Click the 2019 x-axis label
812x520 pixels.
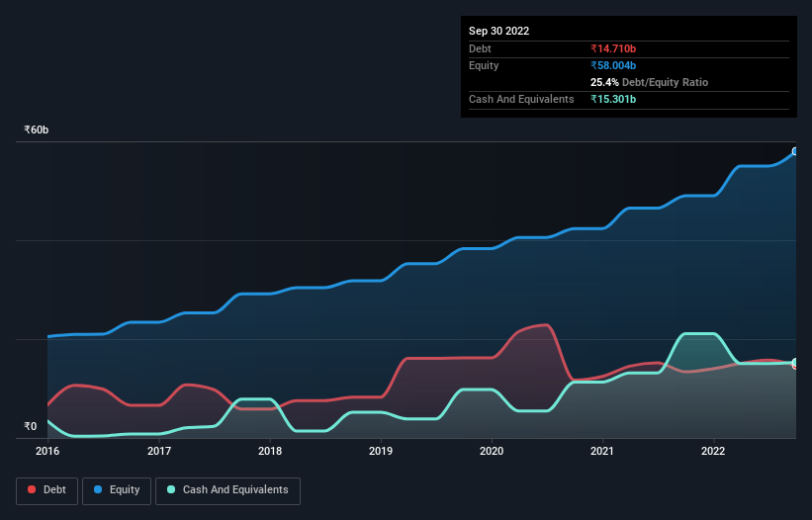point(381,451)
